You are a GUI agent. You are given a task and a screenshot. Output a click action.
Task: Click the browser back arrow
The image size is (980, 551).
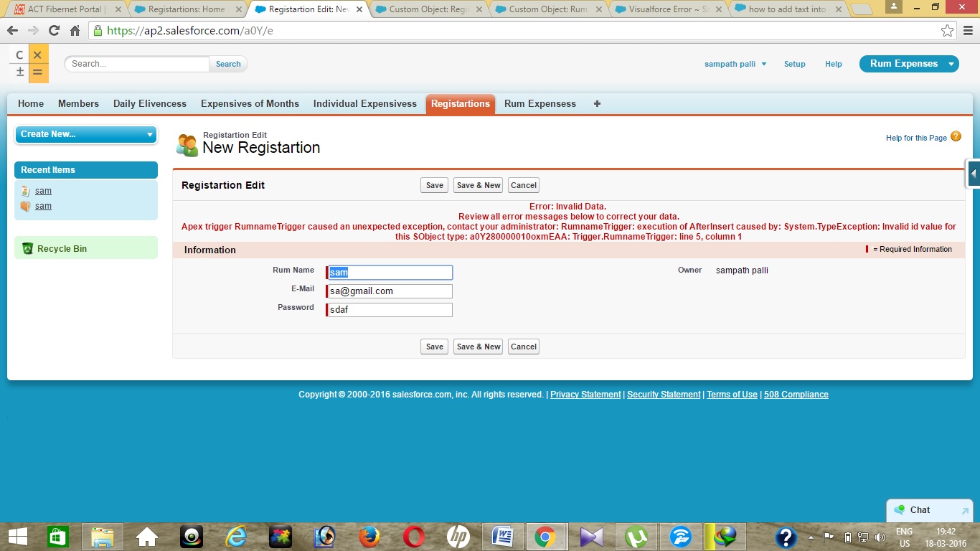point(12,31)
